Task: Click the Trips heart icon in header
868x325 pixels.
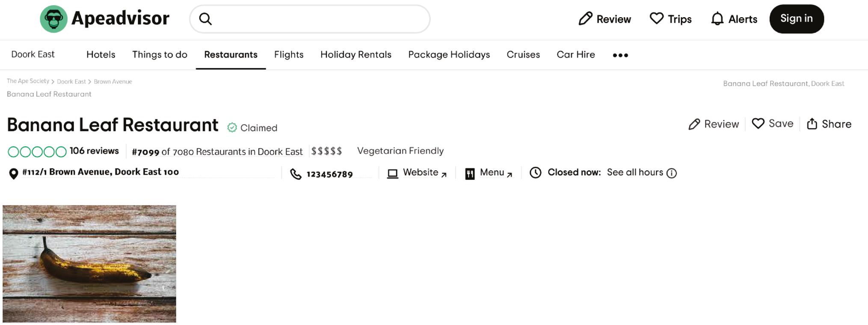Action: [656, 19]
